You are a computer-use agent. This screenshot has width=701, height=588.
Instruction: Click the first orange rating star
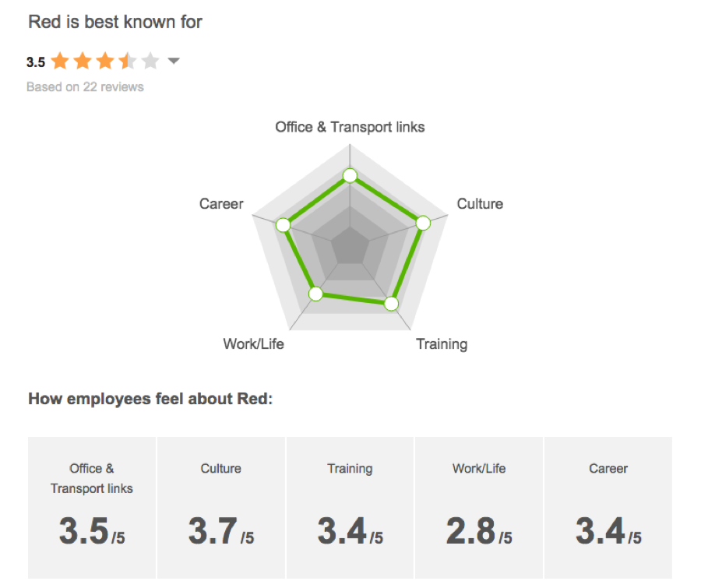point(60,62)
